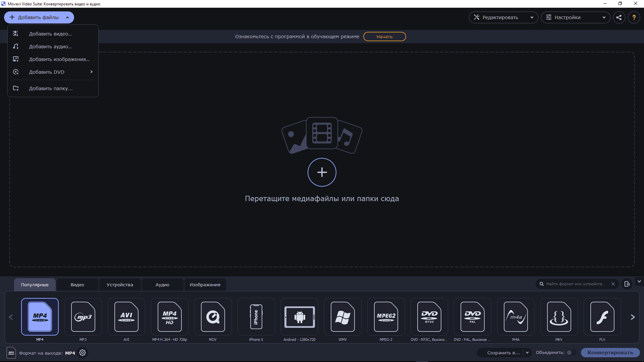This screenshot has height=362, width=644.
Task: Click the large plus circle to add media
Action: [322, 172]
